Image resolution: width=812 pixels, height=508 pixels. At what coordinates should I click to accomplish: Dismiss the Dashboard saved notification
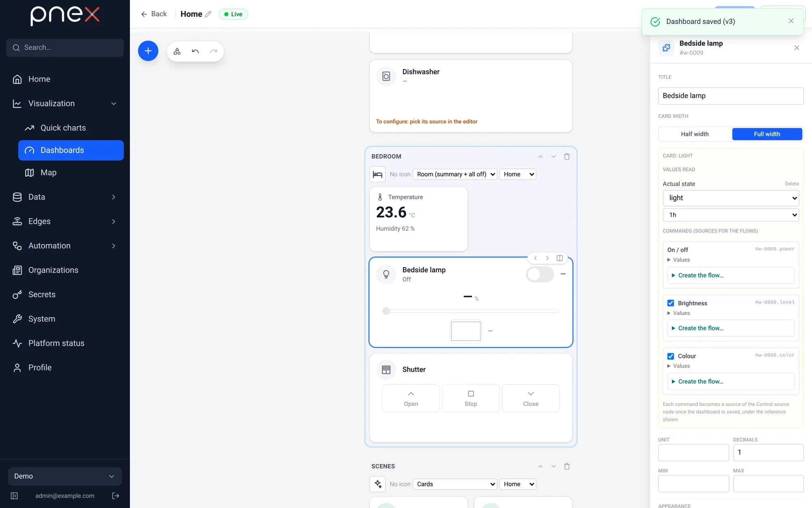coord(791,21)
